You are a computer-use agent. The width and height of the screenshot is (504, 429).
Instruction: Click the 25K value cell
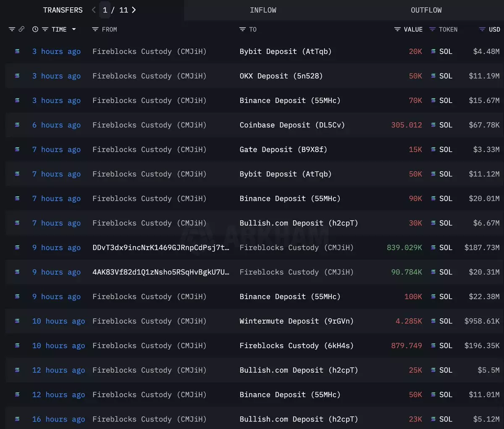coord(415,370)
